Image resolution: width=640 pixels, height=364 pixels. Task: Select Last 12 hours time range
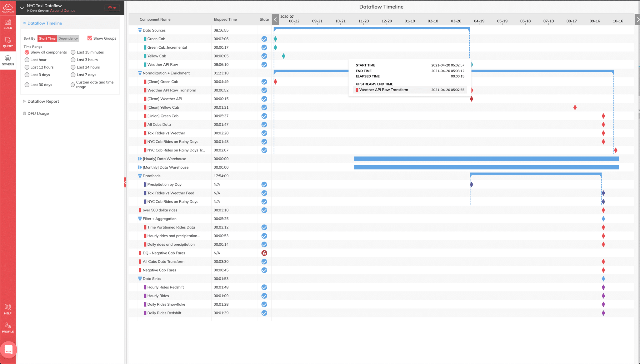[x=27, y=67]
